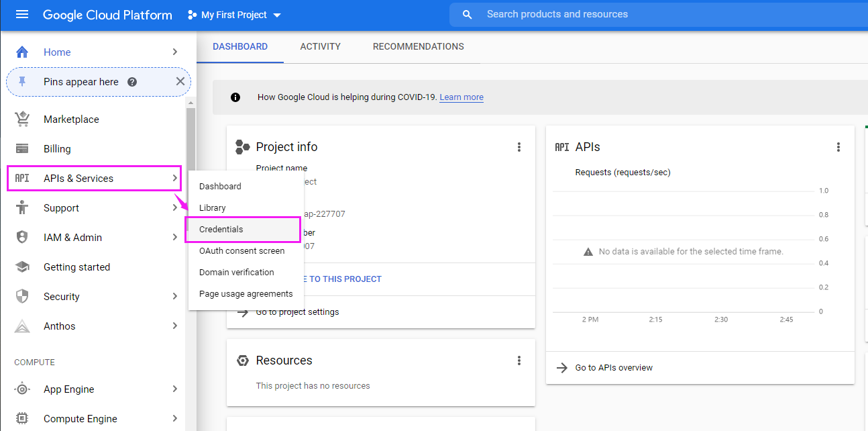Click the Support person icon
Image resolution: width=868 pixels, height=431 pixels.
tap(22, 208)
